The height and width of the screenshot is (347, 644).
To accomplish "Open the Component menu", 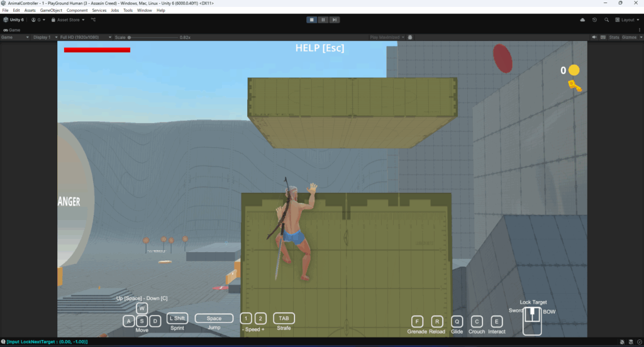I will click(x=77, y=10).
